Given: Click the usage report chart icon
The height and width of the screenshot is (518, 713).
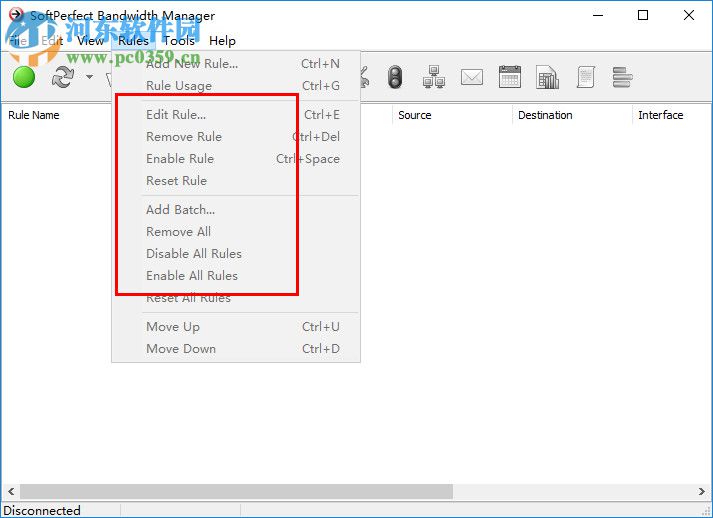Looking at the screenshot, I should (x=547, y=77).
